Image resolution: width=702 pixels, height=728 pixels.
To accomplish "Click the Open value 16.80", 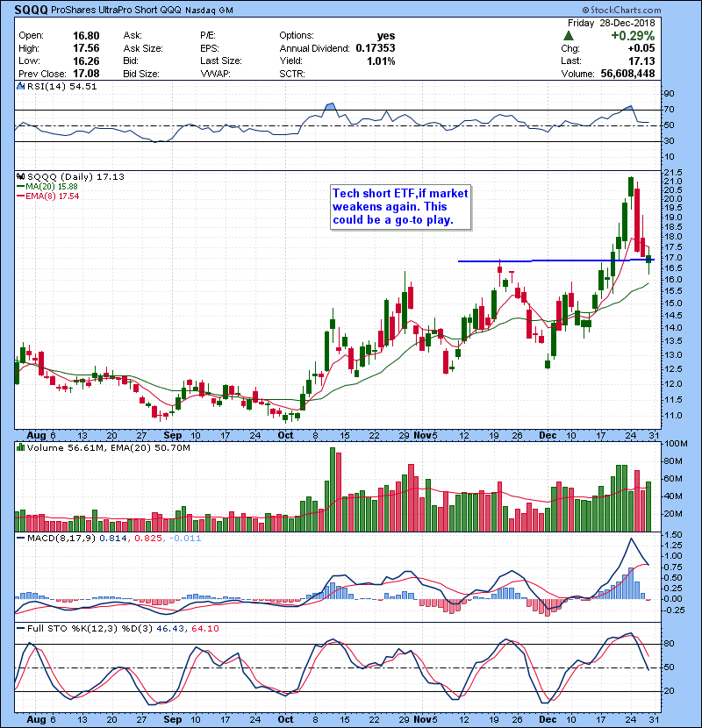I will [x=86, y=36].
